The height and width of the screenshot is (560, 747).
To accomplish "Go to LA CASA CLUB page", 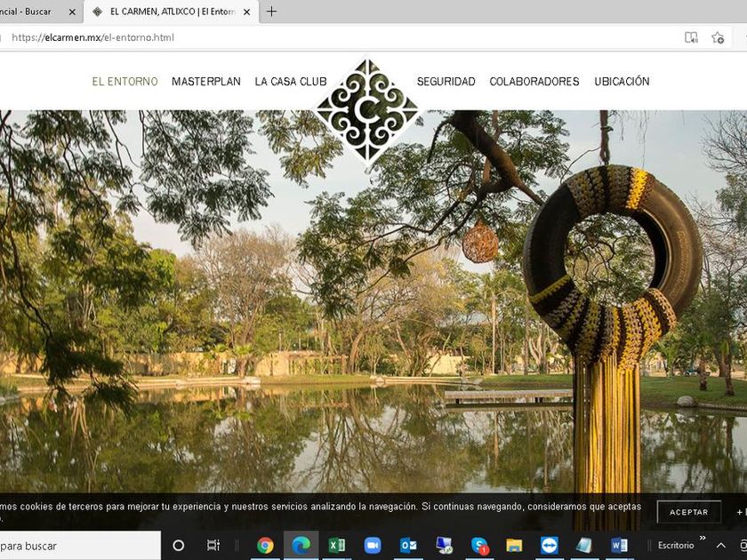I will coord(291,82).
